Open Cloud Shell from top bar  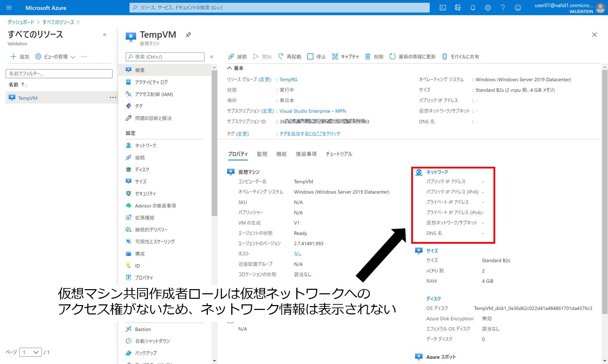coord(443,8)
